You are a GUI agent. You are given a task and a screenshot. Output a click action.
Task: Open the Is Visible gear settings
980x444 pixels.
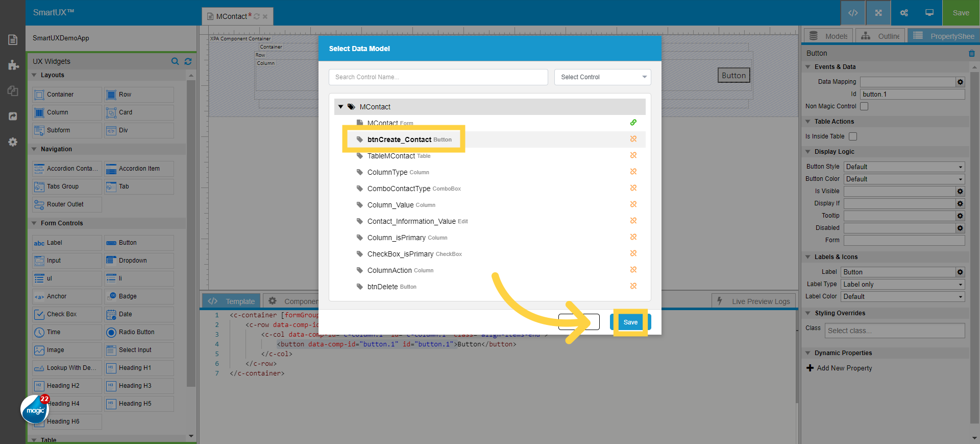click(x=960, y=191)
